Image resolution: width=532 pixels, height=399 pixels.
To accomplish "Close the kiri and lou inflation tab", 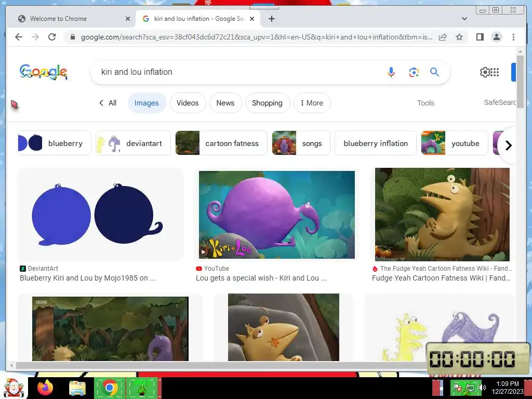I will 252,19.
